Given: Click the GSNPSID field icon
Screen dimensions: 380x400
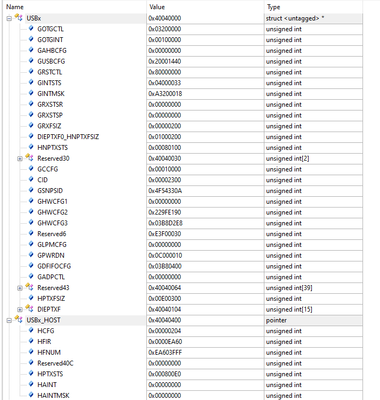Looking at the screenshot, I should (31, 190).
